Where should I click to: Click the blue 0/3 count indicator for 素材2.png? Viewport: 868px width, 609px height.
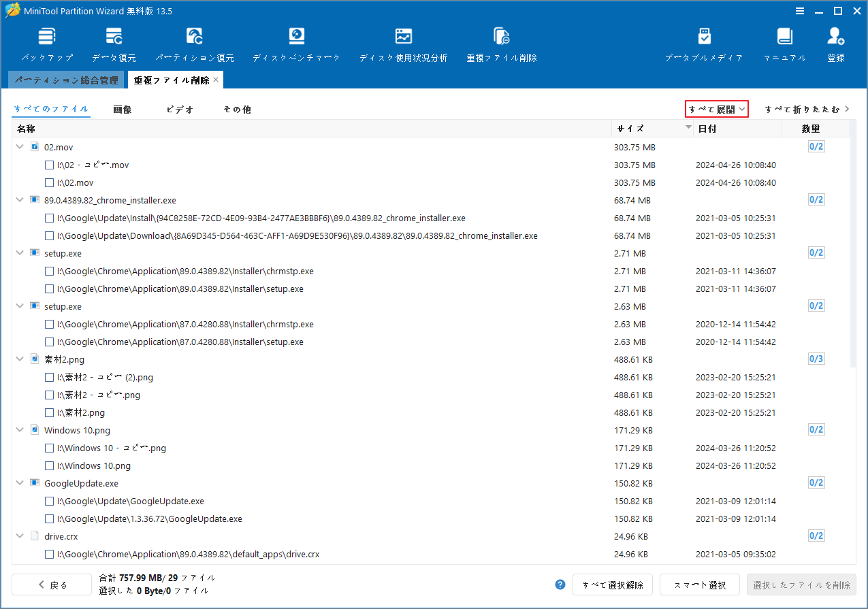816,359
